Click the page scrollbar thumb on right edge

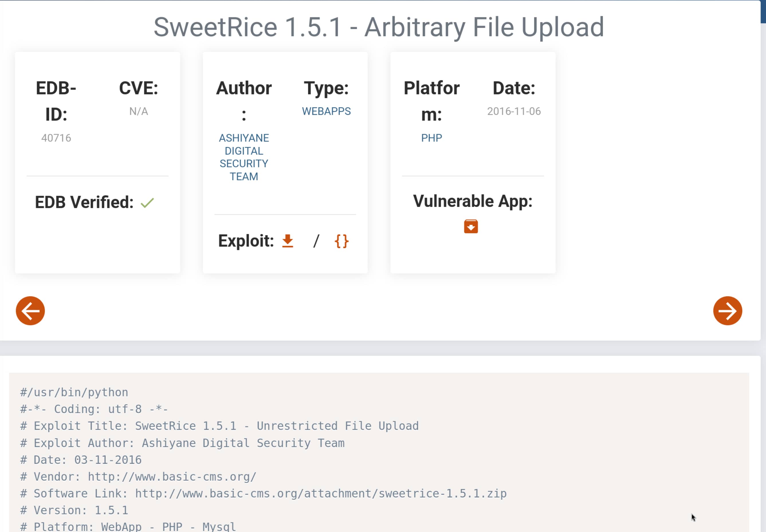pos(763,12)
